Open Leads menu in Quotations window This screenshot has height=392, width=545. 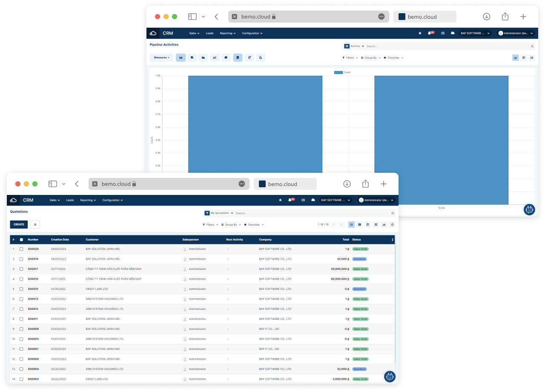(x=70, y=200)
